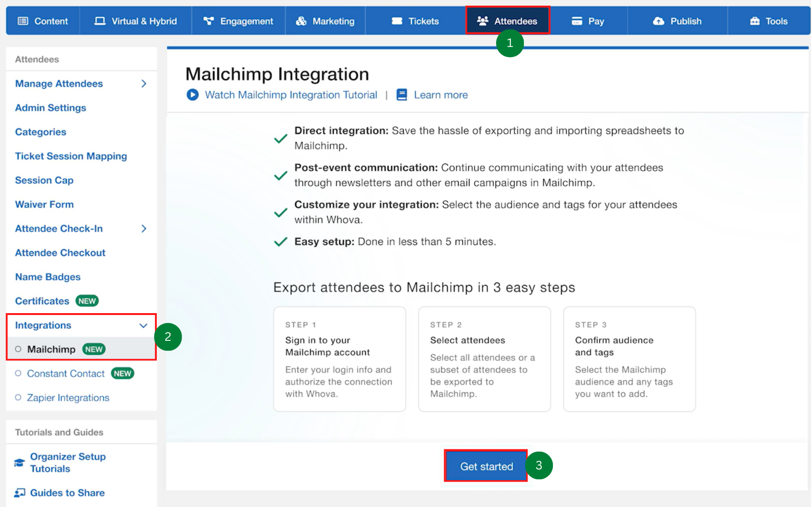This screenshot has width=812, height=507.
Task: Click the graduation cap icon for Organizer Setup Tutorials
Action: click(19, 462)
